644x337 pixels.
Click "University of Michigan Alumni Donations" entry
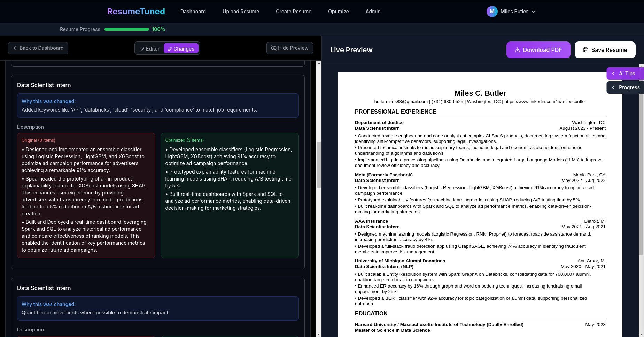point(400,261)
